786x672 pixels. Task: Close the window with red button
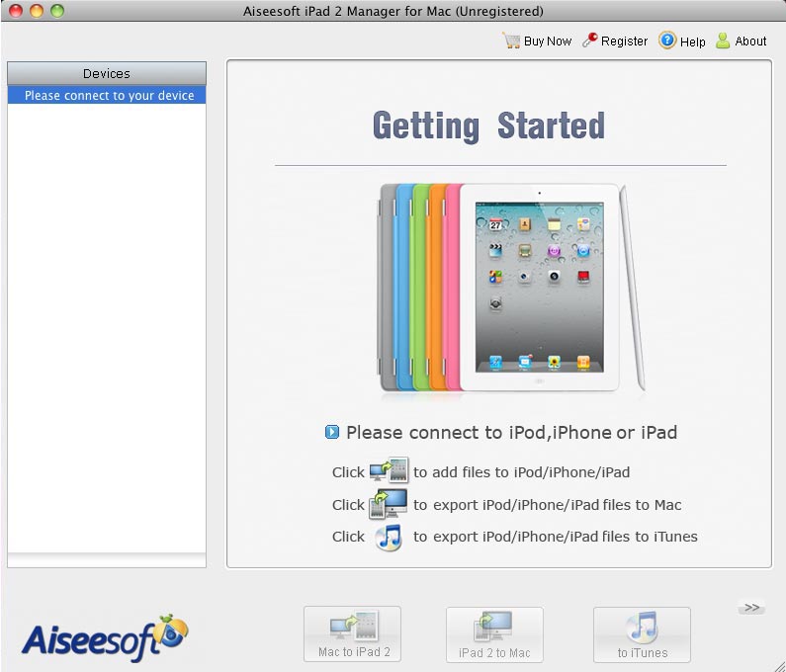pos(16,11)
